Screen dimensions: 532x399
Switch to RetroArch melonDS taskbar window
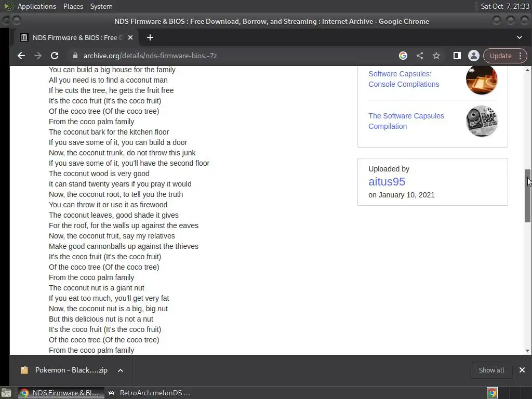149,393
